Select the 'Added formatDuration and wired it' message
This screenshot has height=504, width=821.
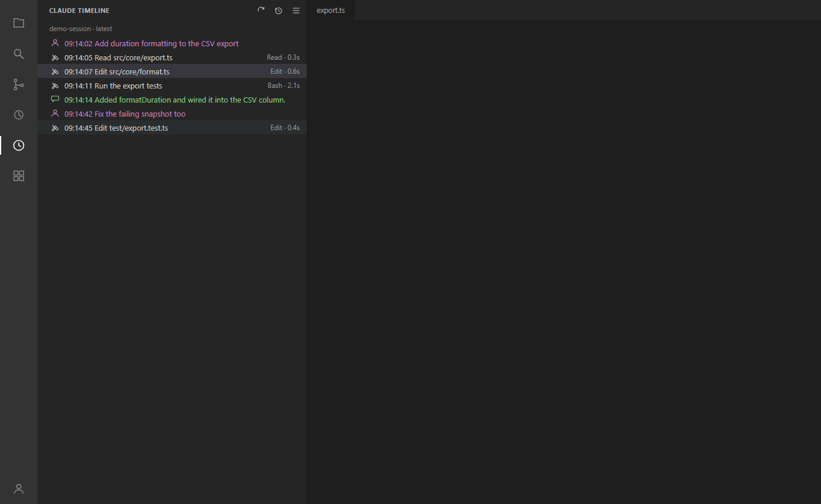pyautogui.click(x=172, y=100)
